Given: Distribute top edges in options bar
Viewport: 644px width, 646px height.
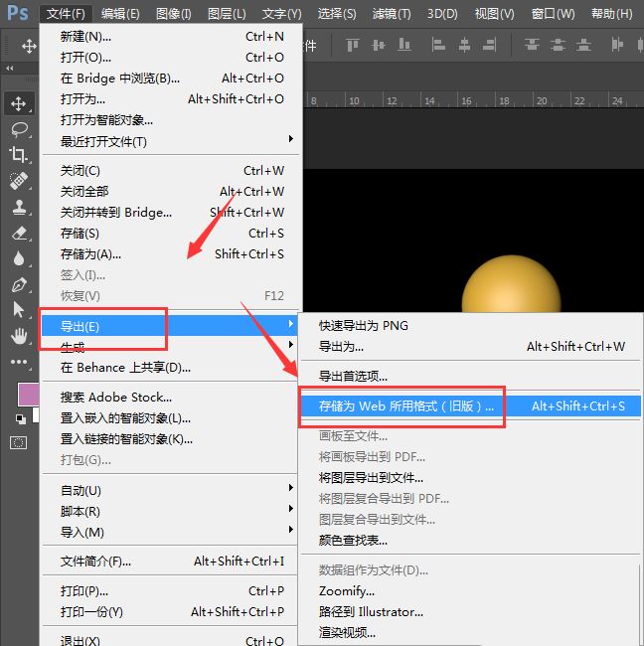Looking at the screenshot, I should pos(532,45).
